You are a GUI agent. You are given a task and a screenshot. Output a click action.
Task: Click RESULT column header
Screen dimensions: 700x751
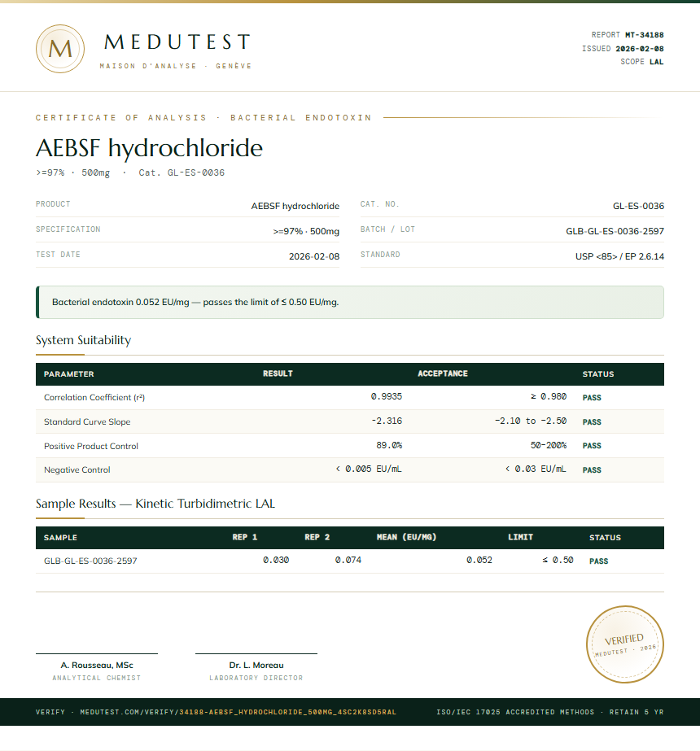pyautogui.click(x=278, y=373)
